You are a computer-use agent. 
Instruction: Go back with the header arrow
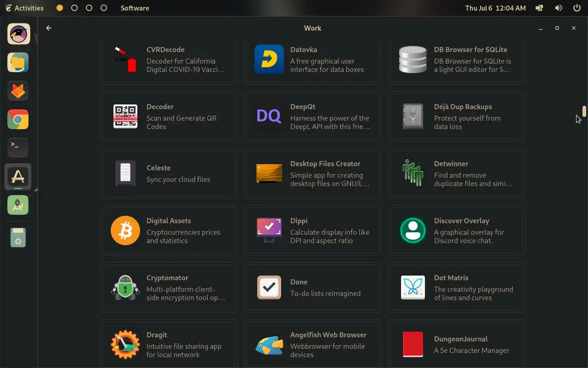[x=49, y=28]
